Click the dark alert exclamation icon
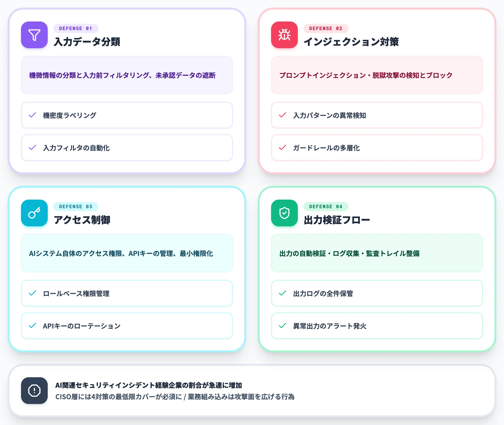 [x=34, y=391]
